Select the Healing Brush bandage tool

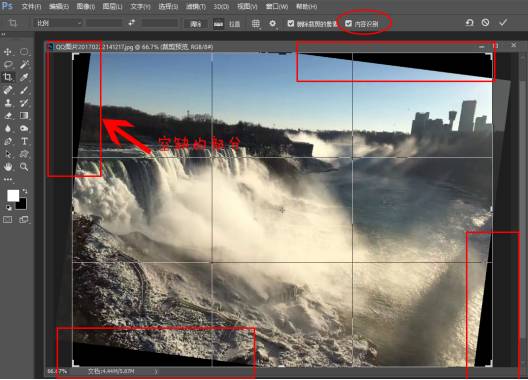[7, 90]
